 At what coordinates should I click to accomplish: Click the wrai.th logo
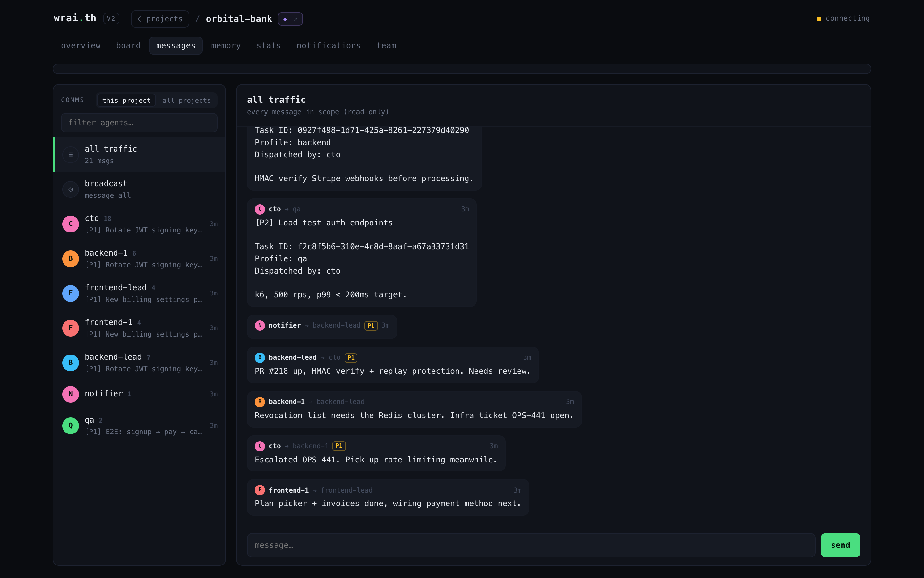[75, 18]
